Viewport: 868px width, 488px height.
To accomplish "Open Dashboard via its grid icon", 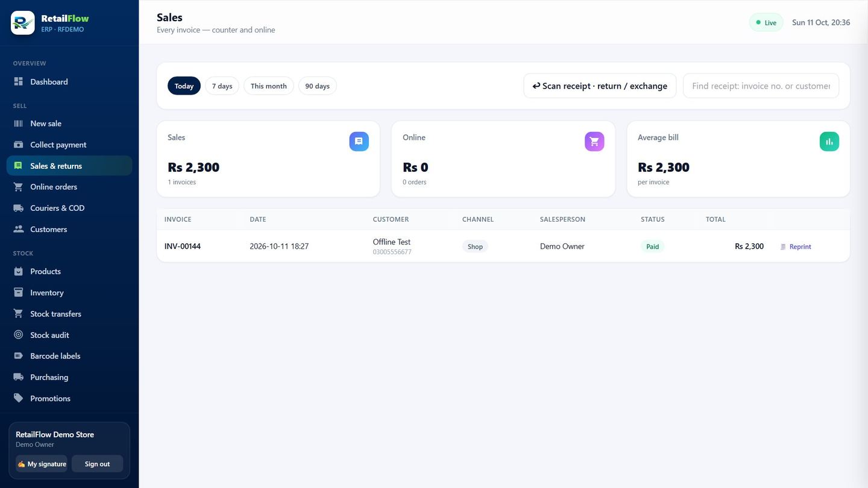I will (x=19, y=81).
